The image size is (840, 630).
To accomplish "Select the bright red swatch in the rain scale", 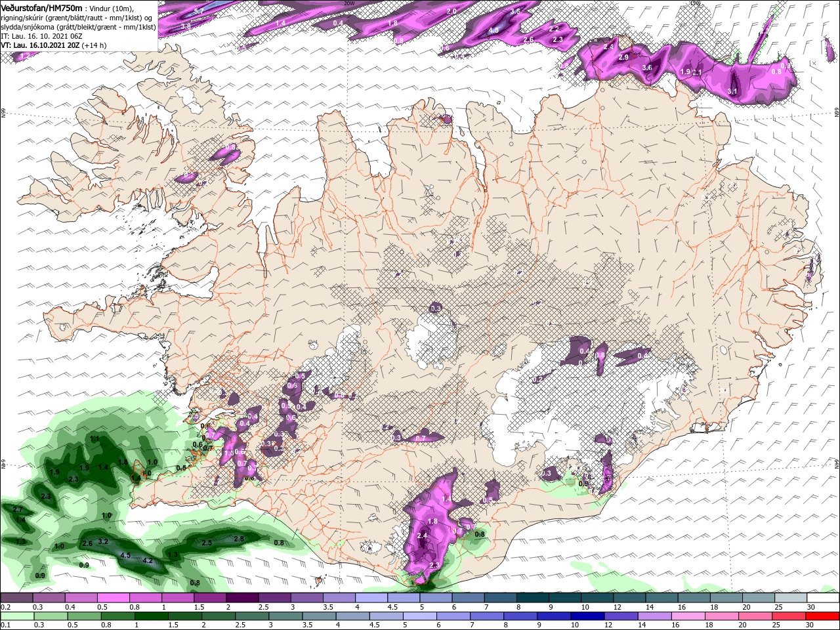I will tap(822, 616).
